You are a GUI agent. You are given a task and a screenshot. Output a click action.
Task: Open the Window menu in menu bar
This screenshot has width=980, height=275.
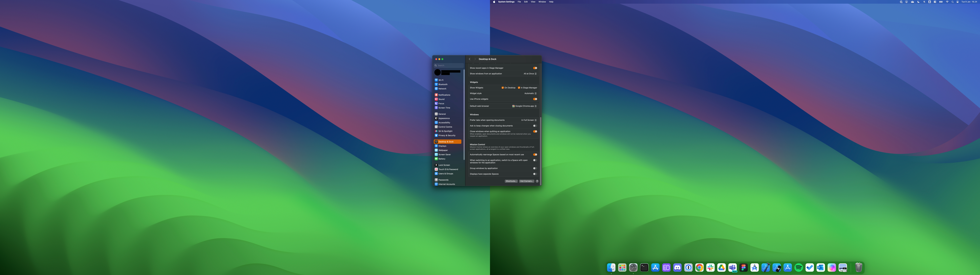click(542, 2)
